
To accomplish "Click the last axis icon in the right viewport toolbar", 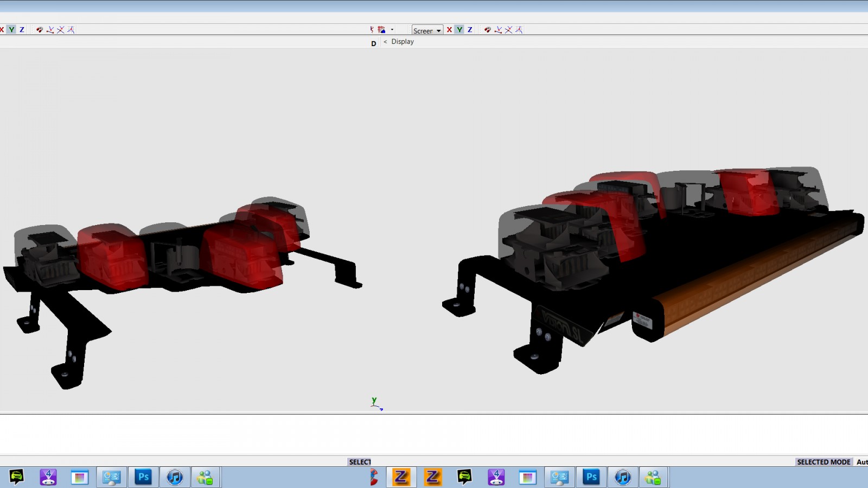I will 519,30.
